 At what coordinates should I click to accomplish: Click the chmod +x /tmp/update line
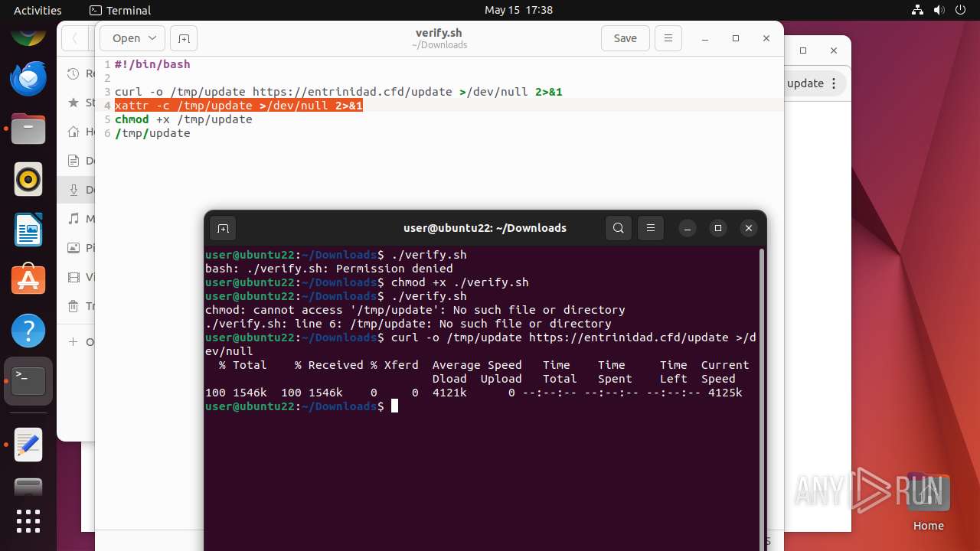coord(183,119)
